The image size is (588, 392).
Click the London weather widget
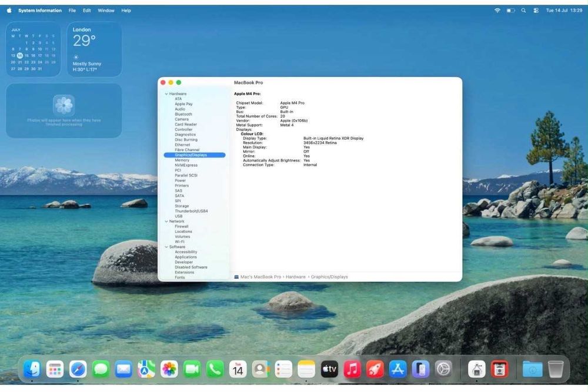pos(94,49)
